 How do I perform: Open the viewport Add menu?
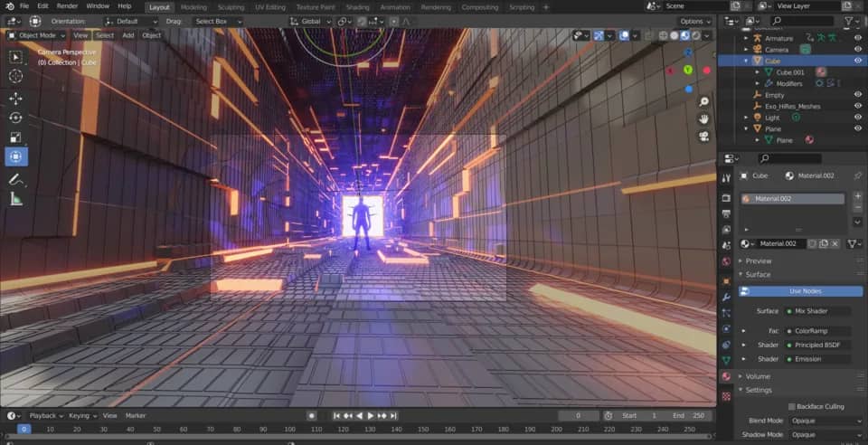click(x=127, y=35)
